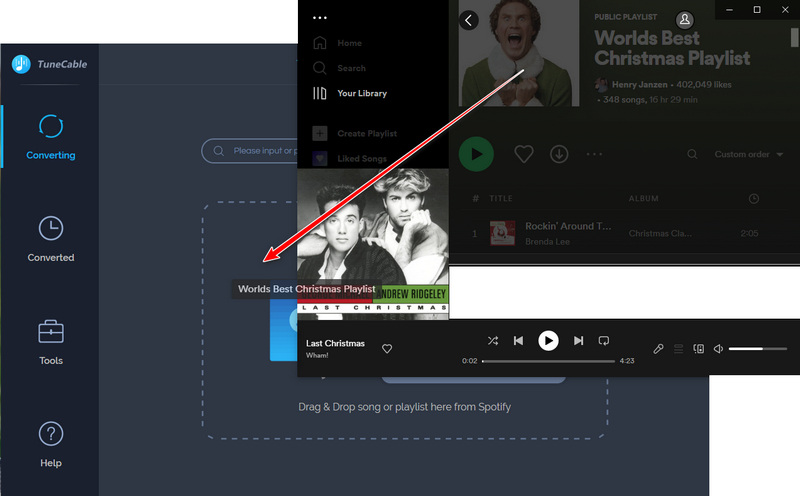Open Henry Janzen's profile link
This screenshot has height=496, width=800.
click(639, 85)
